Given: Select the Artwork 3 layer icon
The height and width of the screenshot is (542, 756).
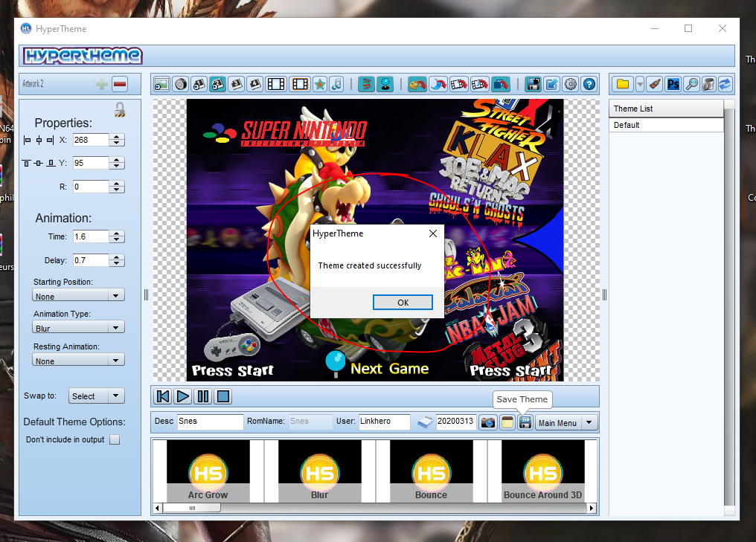Looking at the screenshot, I should tap(237, 84).
